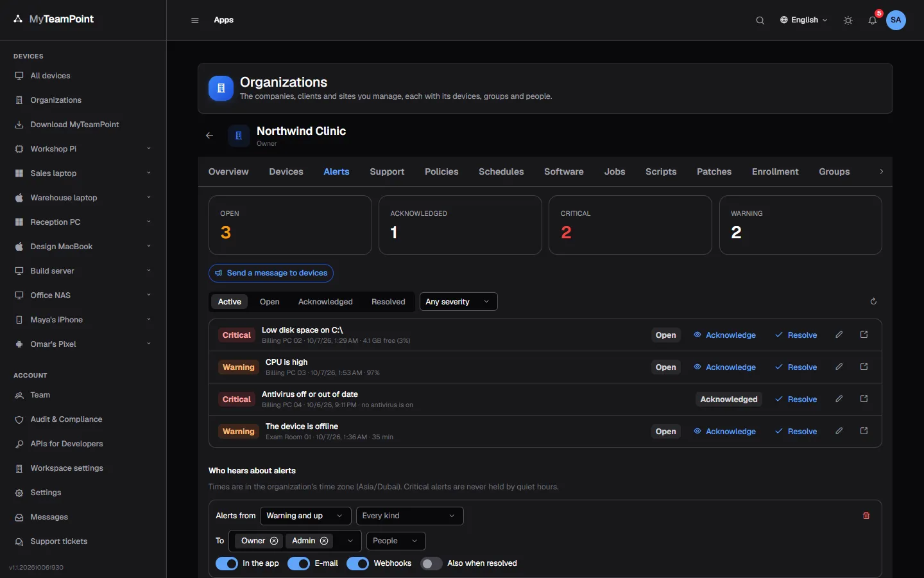Switch to the Devices tab
The width and height of the screenshot is (924, 578).
tap(286, 171)
